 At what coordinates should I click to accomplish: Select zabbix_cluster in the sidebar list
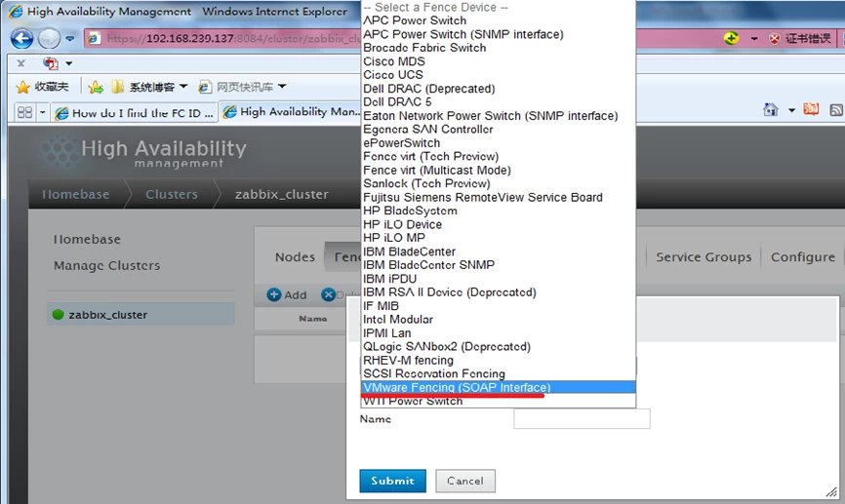click(141, 315)
